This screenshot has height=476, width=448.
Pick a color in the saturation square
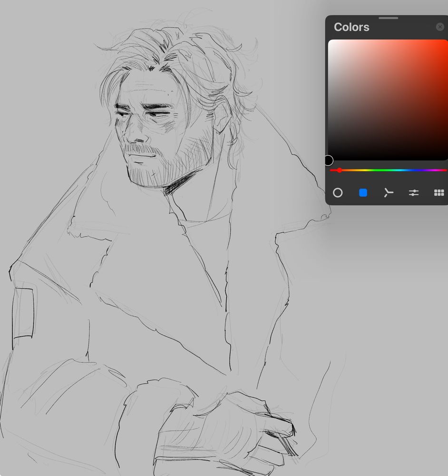[x=388, y=100]
